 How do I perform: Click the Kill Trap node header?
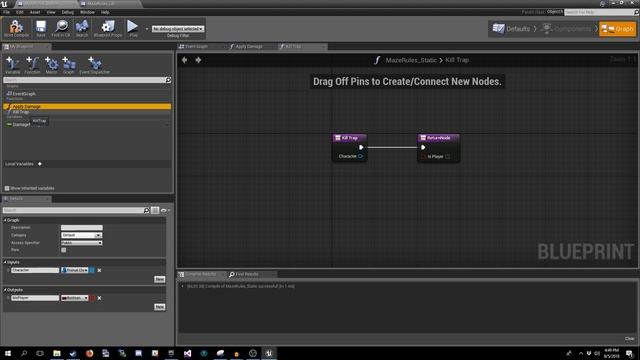coord(349,138)
